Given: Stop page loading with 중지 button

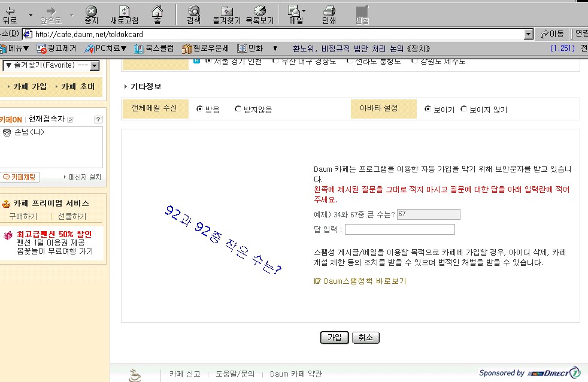Looking at the screenshot, I should click(x=91, y=14).
